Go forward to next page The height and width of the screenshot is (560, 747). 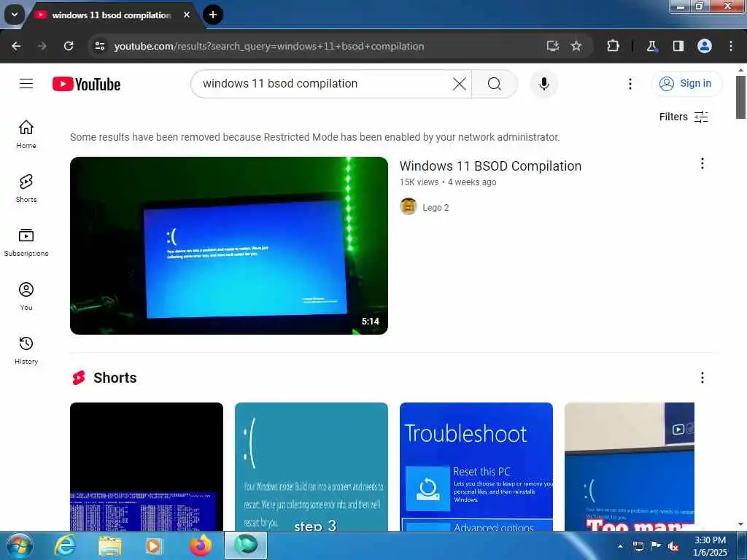tap(42, 46)
